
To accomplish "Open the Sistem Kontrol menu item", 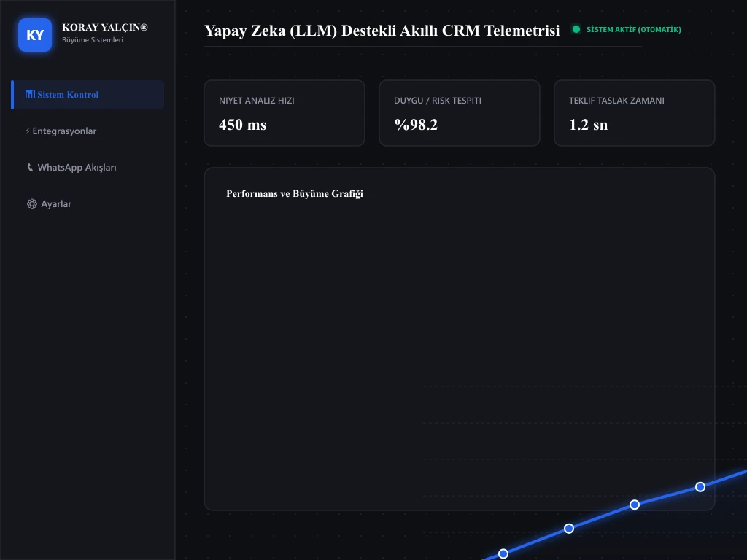I will pyautogui.click(x=88, y=95).
